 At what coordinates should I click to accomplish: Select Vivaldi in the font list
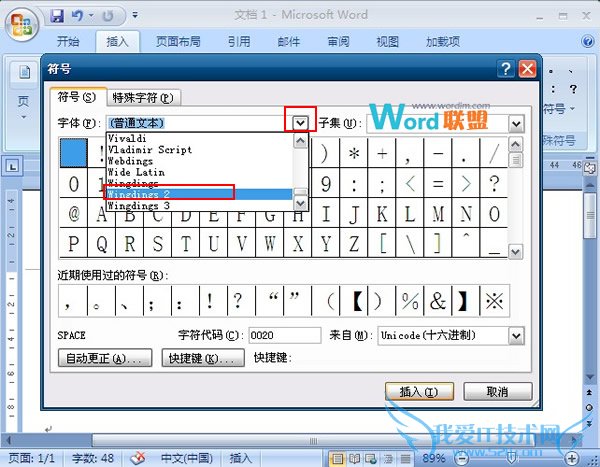[x=200, y=138]
